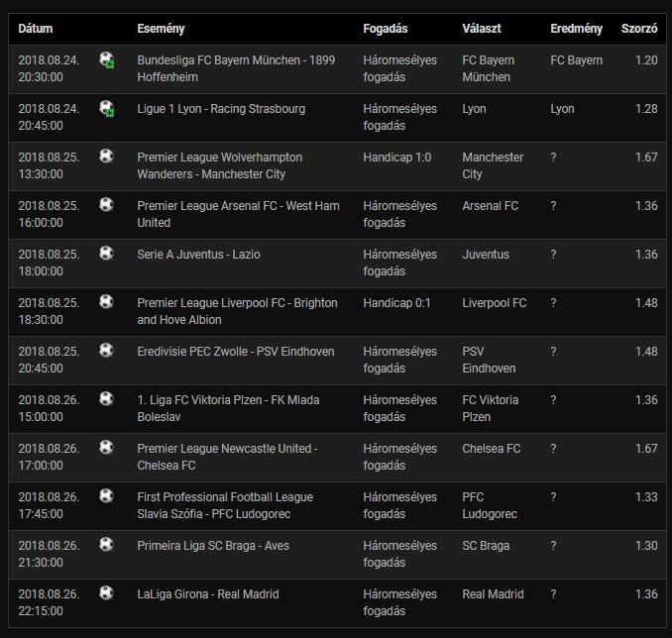Select event Serie A Juventus - Lazio
The height and width of the screenshot is (638, 672).
(198, 255)
